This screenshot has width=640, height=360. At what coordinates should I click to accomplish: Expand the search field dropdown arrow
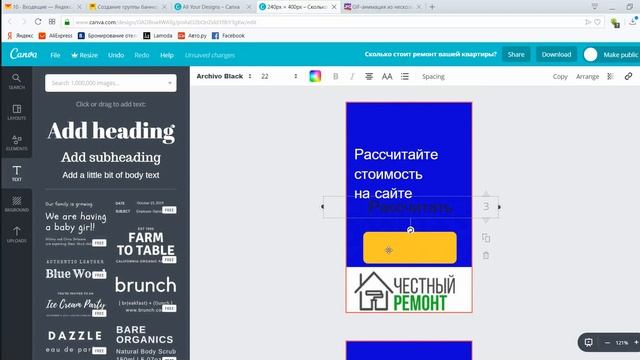click(x=170, y=83)
